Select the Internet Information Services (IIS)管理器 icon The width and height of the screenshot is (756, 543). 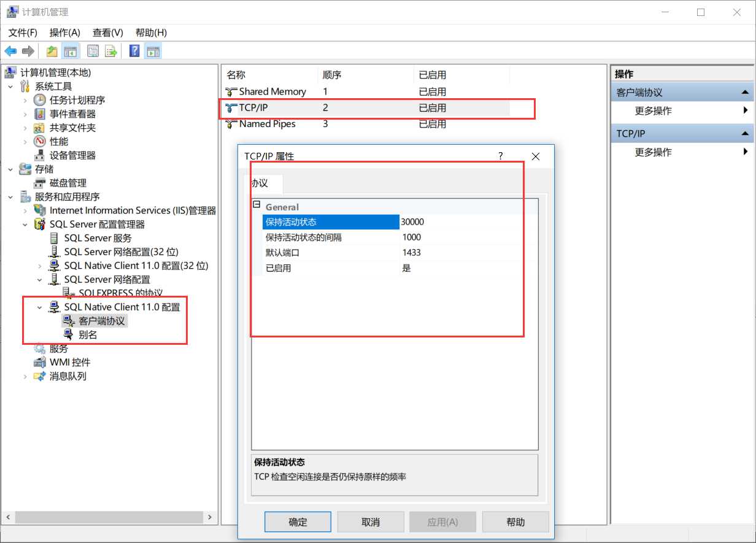[39, 210]
